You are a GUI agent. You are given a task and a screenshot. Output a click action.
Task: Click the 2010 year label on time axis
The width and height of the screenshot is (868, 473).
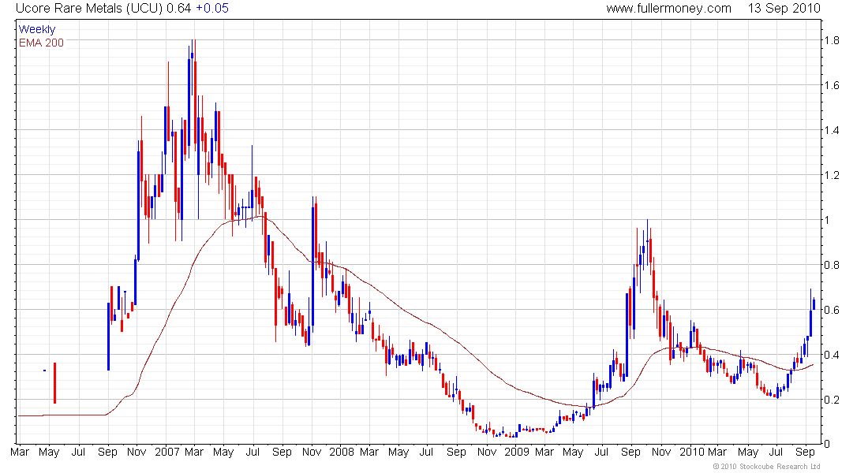coord(692,452)
